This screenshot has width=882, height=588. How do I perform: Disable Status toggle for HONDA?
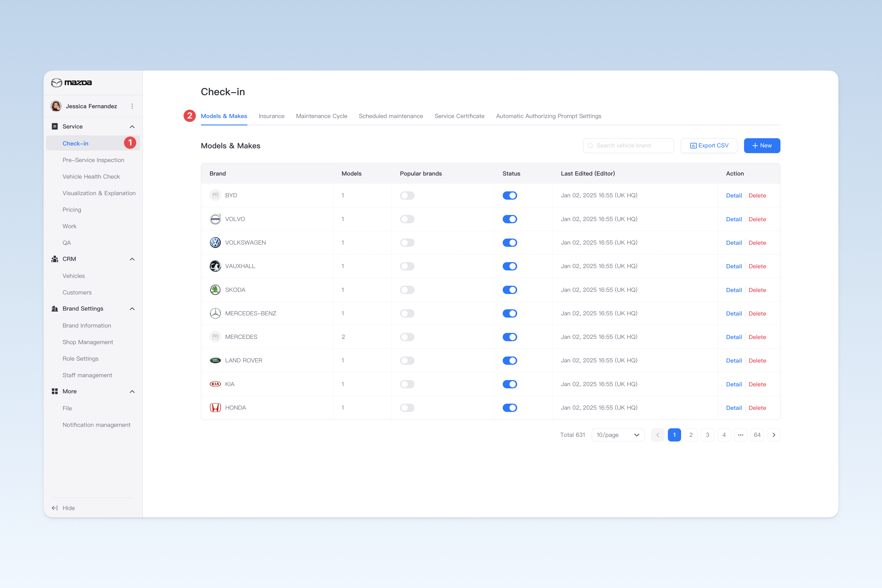tap(510, 408)
